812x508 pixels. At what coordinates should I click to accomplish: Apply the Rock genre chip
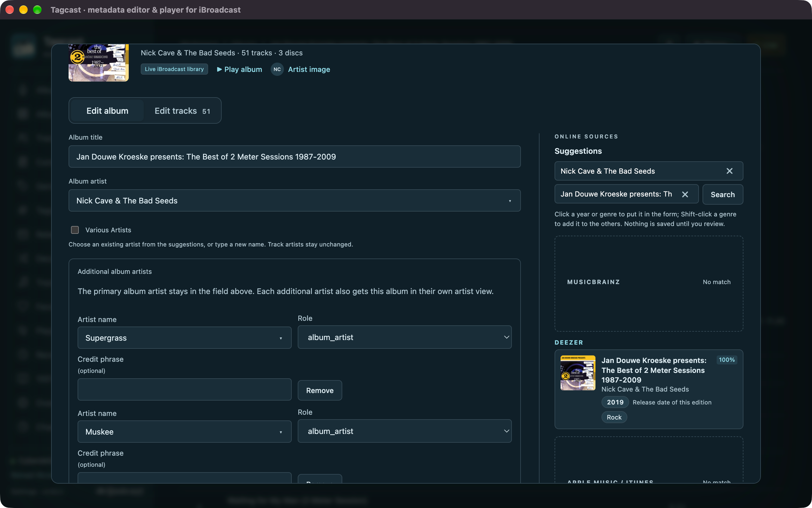(x=614, y=417)
